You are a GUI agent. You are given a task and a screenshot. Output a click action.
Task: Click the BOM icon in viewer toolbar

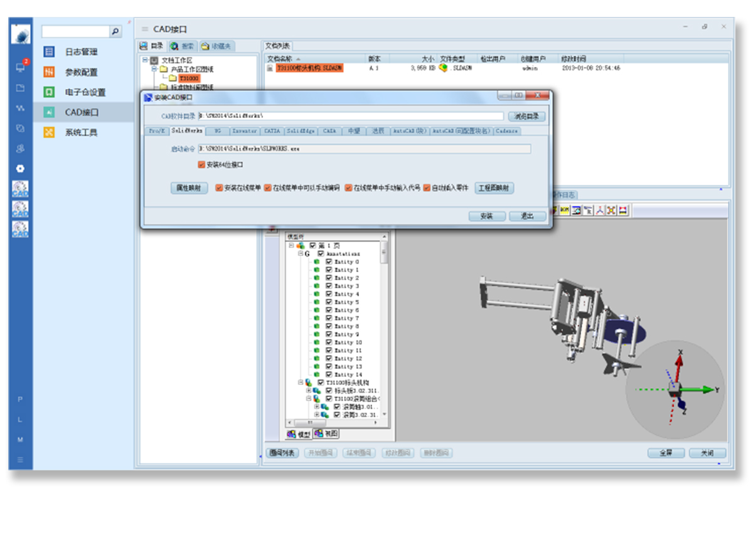[565, 211]
